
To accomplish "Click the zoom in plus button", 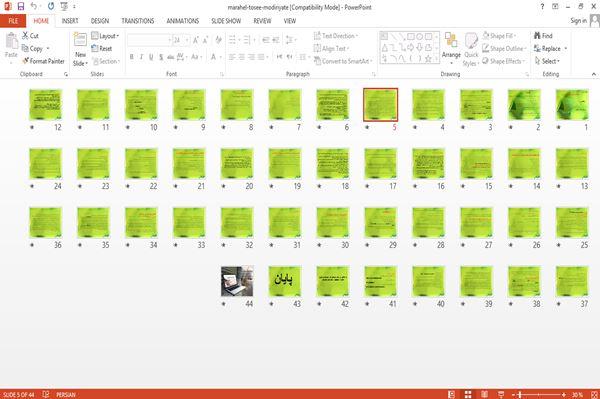I will click(564, 394).
